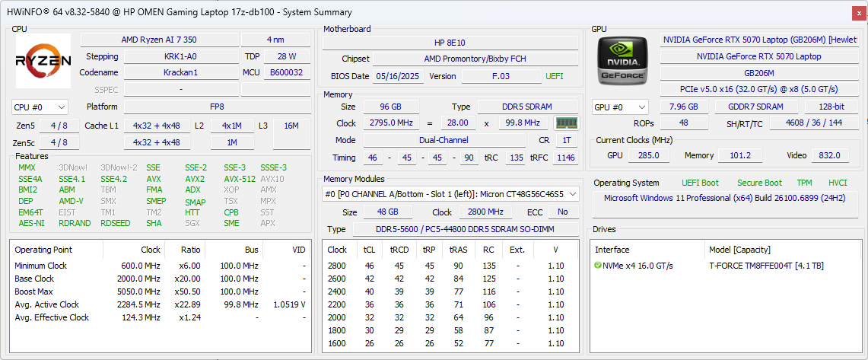Click the green memory module icon
868x360 pixels.
[566, 123]
